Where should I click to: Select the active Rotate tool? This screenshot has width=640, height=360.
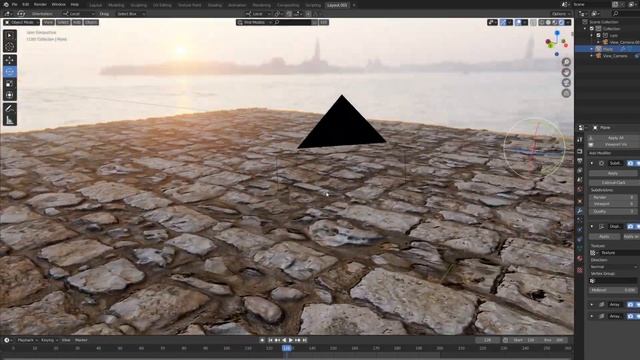point(10,72)
